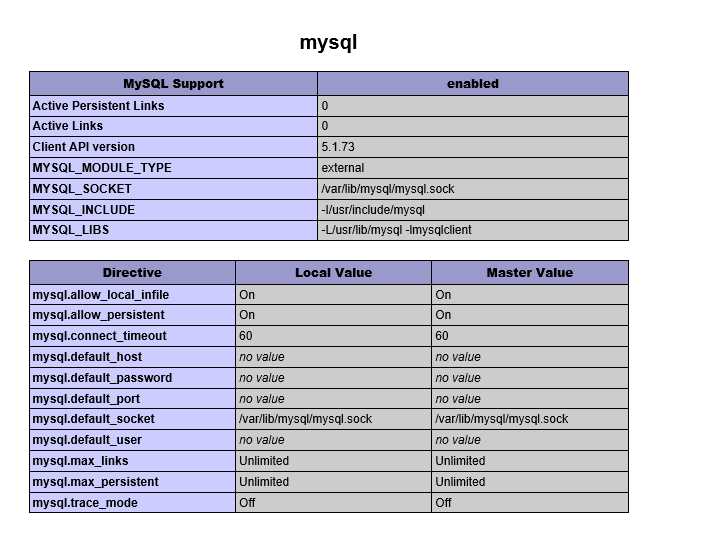
Task: Select the MYSQL_MODULE_TYPE row label
Action: pos(101,168)
